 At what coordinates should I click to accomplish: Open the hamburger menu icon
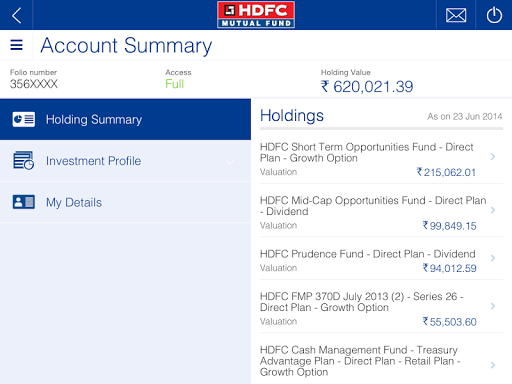coord(16,45)
